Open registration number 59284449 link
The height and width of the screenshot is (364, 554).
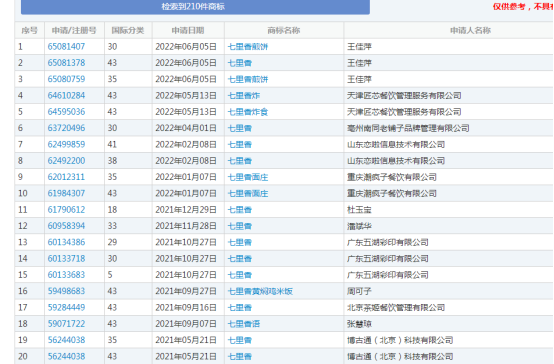coord(66,307)
